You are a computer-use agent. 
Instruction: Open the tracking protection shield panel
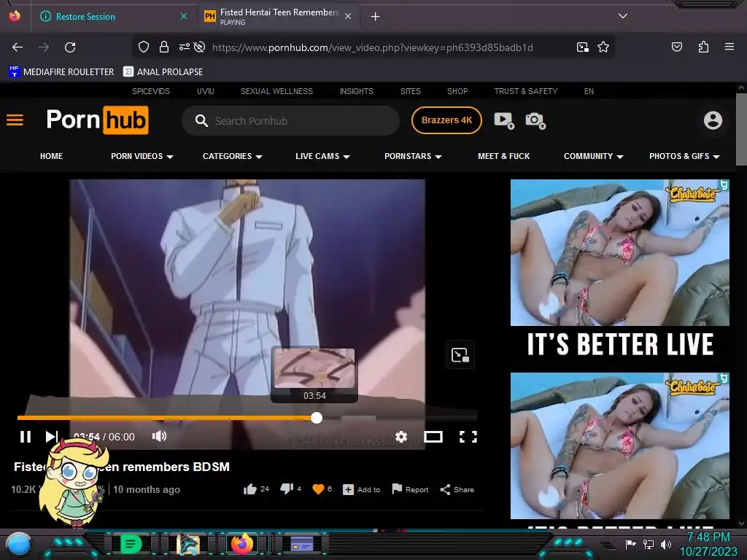pos(144,47)
